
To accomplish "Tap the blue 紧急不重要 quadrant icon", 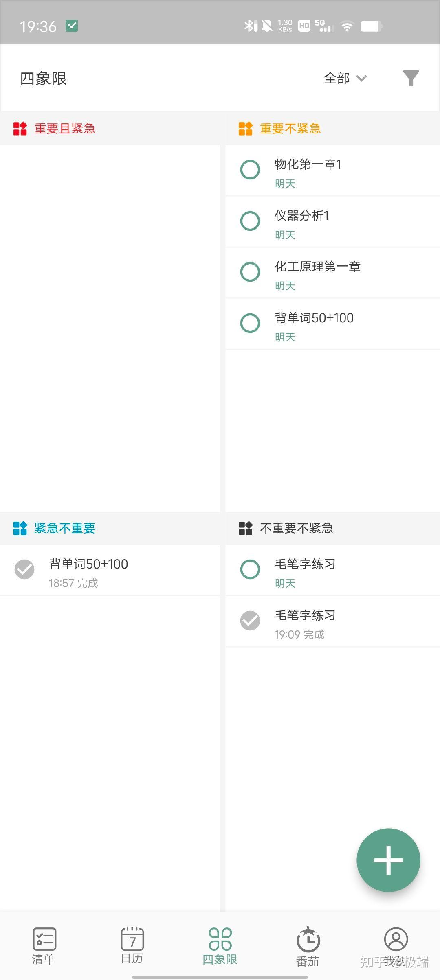I will (20, 528).
